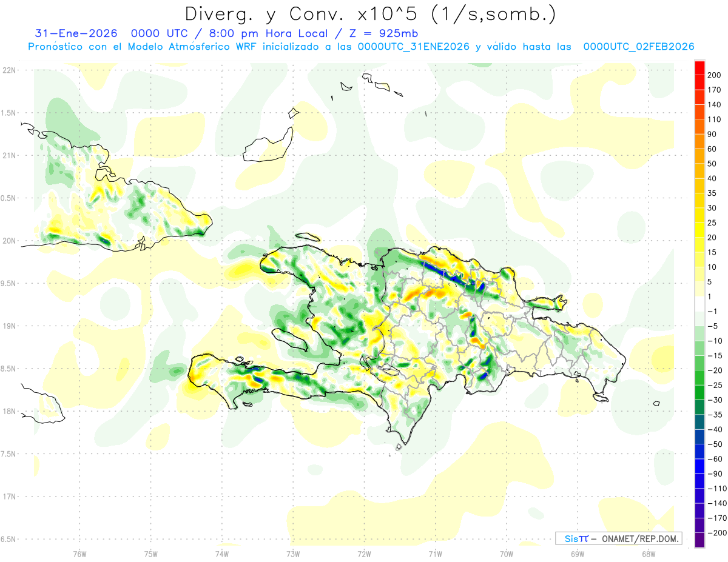Click the "140" value on the color scale
The image size is (728, 562).
click(715, 104)
